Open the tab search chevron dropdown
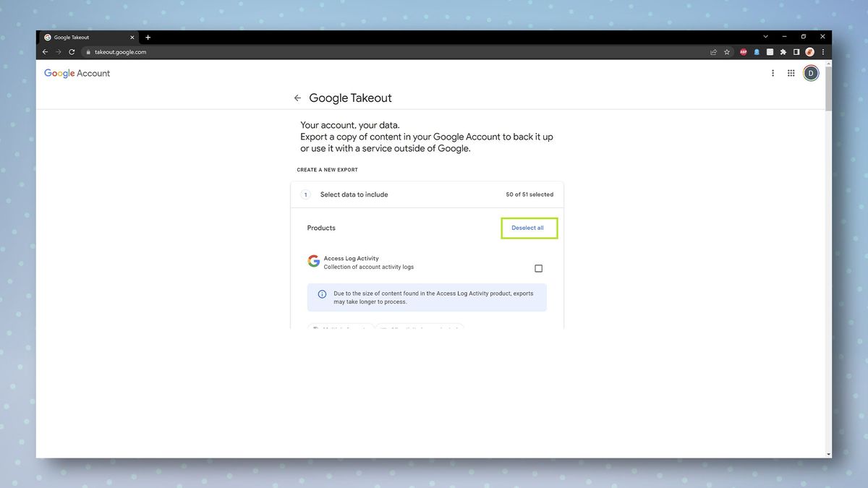This screenshot has height=488, width=868. coord(765,36)
